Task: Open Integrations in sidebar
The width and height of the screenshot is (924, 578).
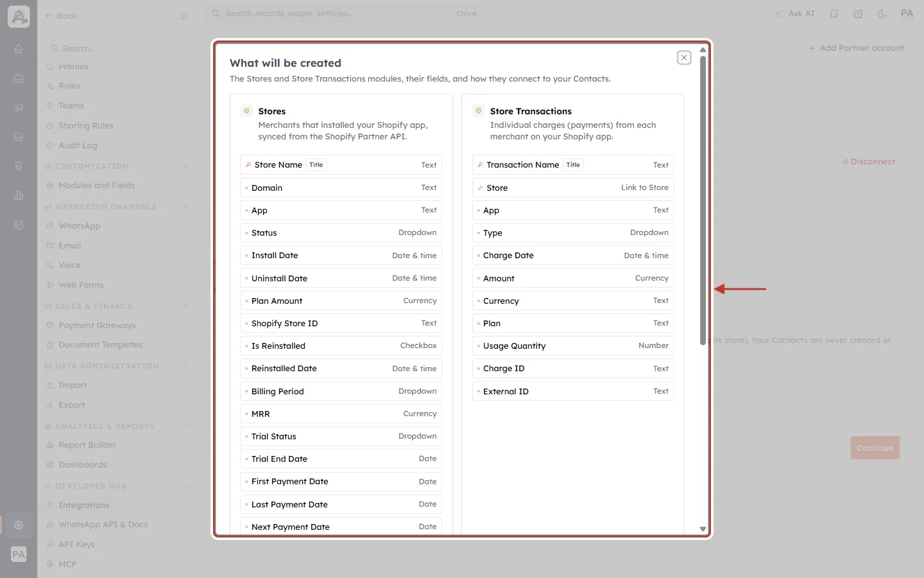Action: click(84, 505)
